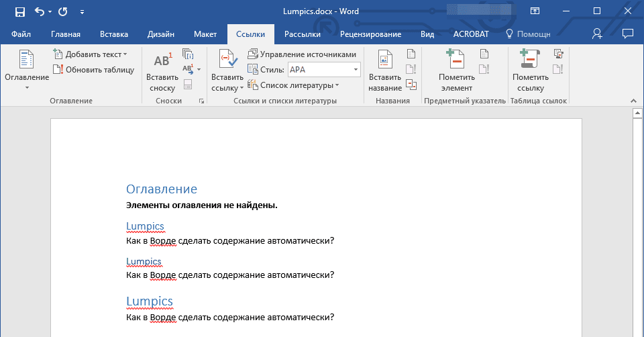Switch to the Рассылки tab
Image resolution: width=644 pixels, height=337 pixels.
point(303,34)
